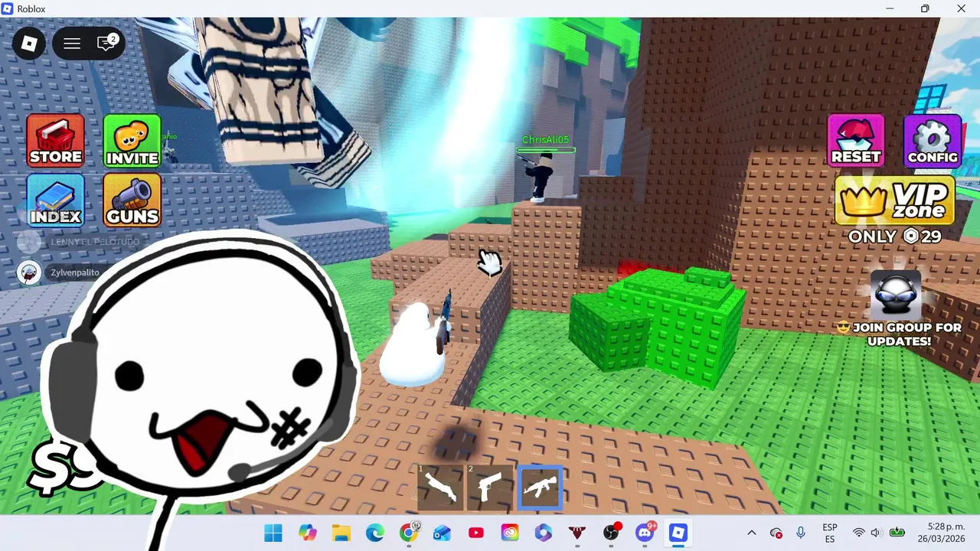The image size is (980, 551).
Task: Open the hamburger menu in top bar
Action: tap(72, 43)
